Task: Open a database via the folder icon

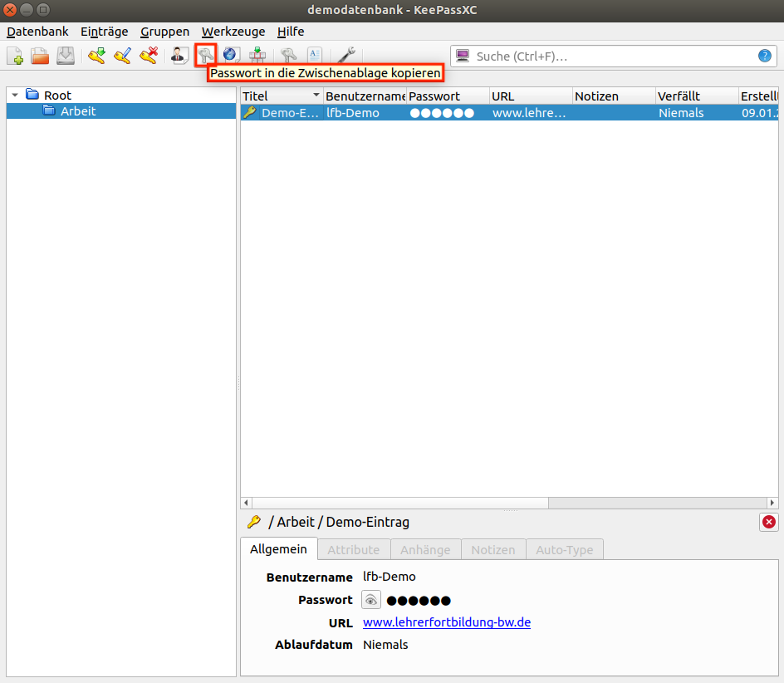Action: click(x=40, y=56)
